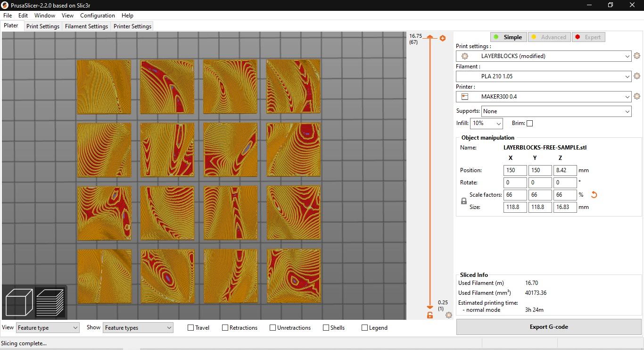Switch to the Filament Settings tab
The height and width of the screenshot is (350, 644).
[86, 26]
